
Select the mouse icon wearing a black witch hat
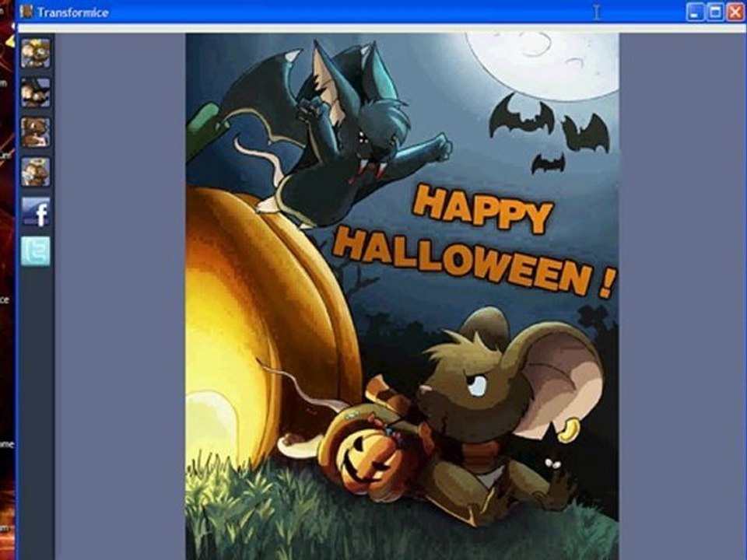tap(36, 93)
